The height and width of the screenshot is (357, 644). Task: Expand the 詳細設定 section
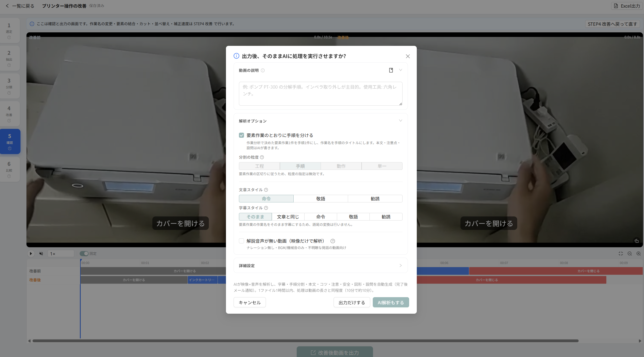[321, 266]
